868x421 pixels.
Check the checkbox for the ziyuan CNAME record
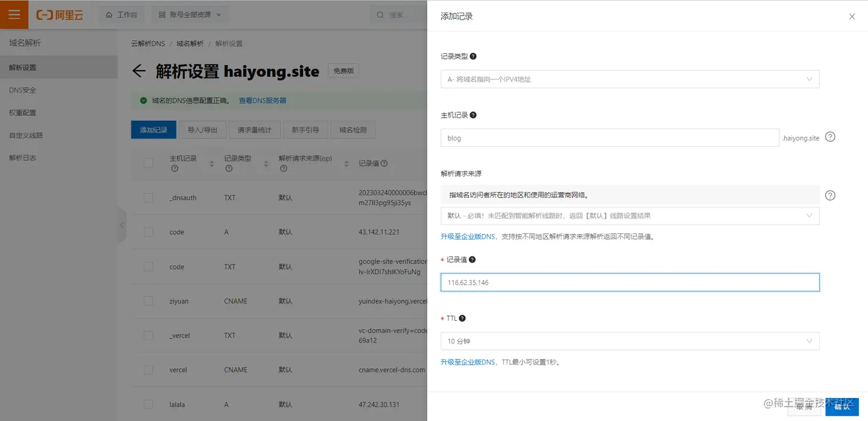coord(148,301)
